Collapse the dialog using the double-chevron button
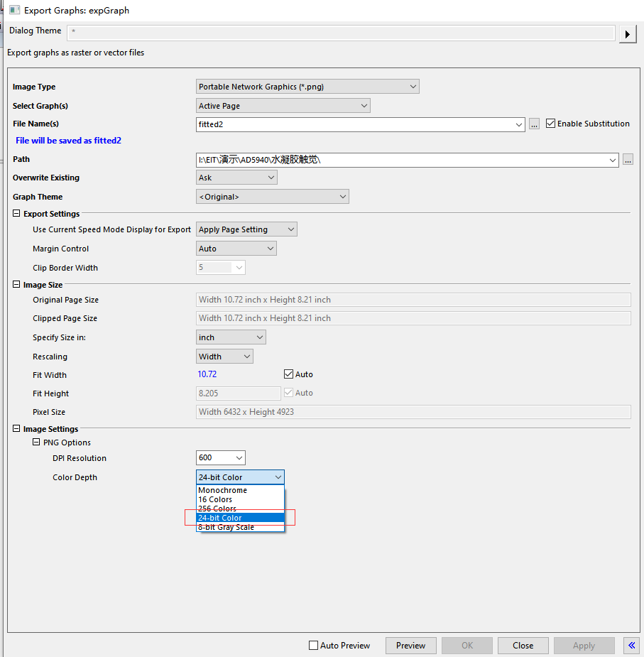 [631, 645]
